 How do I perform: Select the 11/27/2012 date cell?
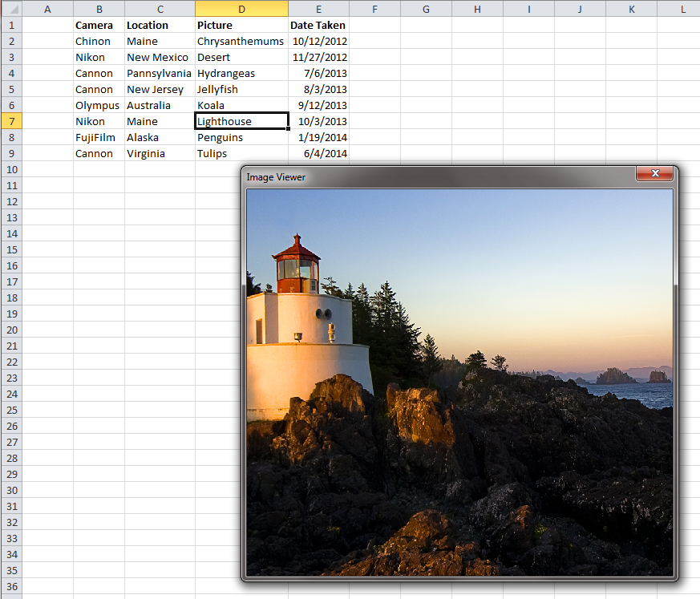point(319,57)
